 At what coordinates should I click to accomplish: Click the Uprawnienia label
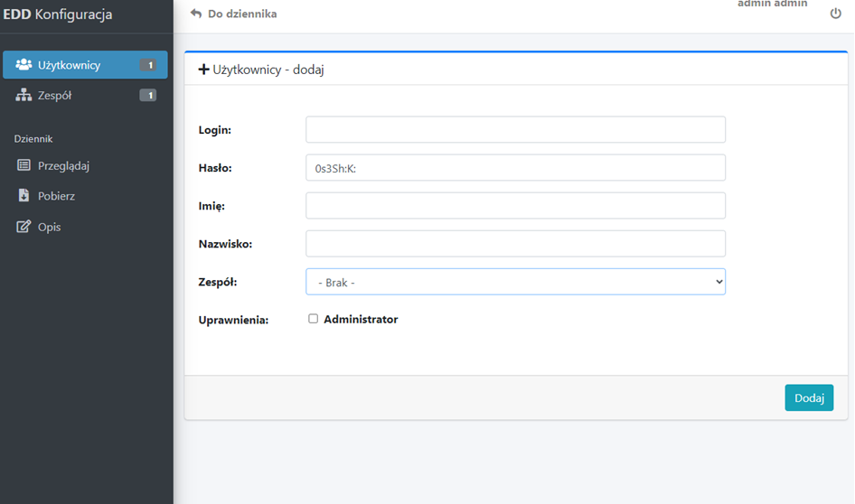click(x=233, y=320)
